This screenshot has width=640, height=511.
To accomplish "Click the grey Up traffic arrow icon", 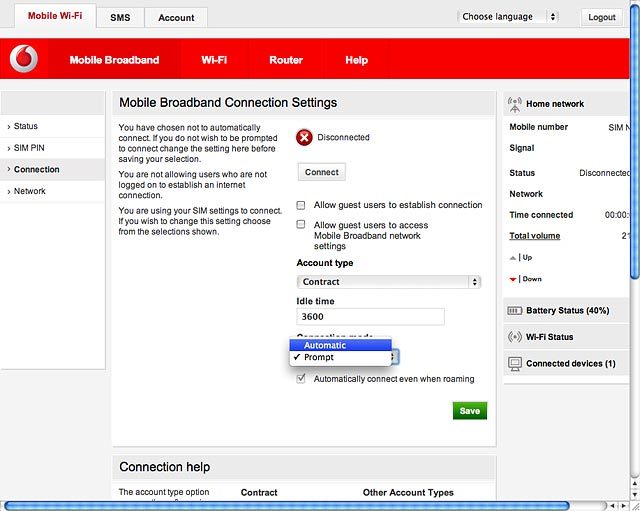I will tap(513, 258).
